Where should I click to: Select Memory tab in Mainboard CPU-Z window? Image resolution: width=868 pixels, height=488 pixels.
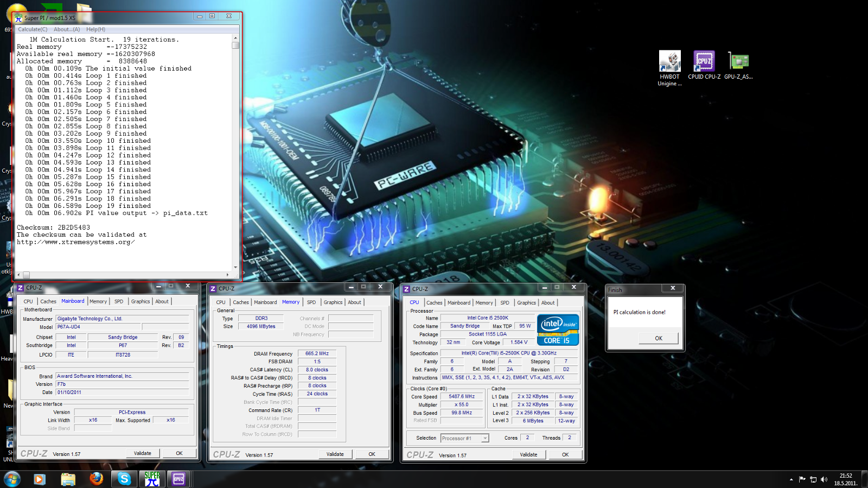[98, 301]
